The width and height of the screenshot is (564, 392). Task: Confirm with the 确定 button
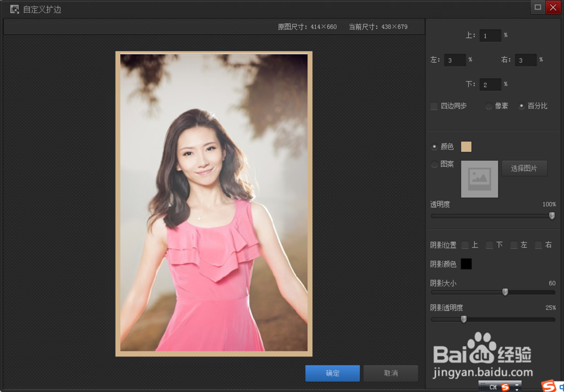(332, 373)
